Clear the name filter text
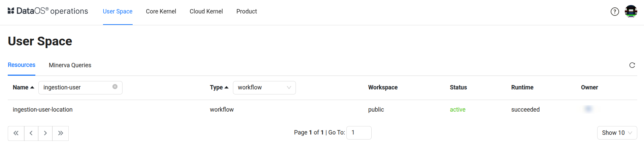The width and height of the screenshot is (644, 157). (x=115, y=87)
